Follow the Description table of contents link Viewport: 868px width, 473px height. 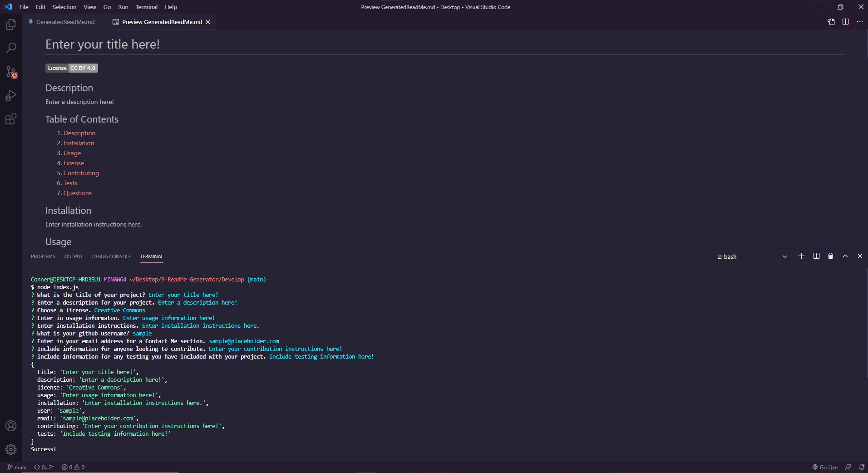click(79, 133)
